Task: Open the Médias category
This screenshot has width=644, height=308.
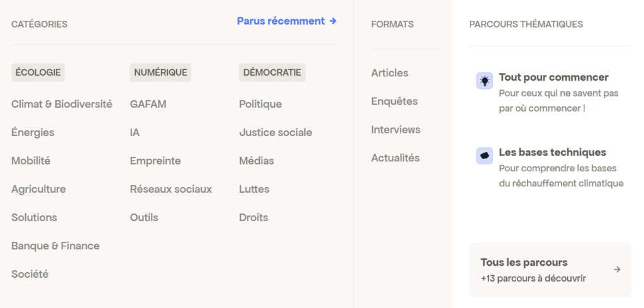Action: (x=257, y=161)
